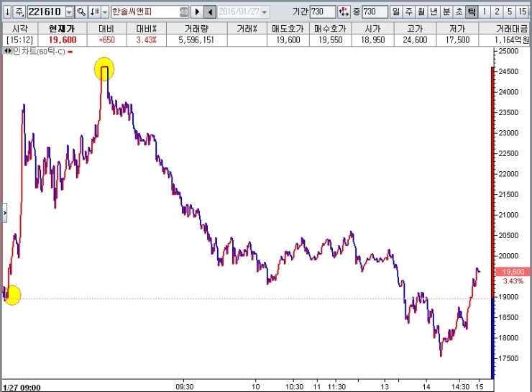Select the 틱 tick period

[x=472, y=12]
